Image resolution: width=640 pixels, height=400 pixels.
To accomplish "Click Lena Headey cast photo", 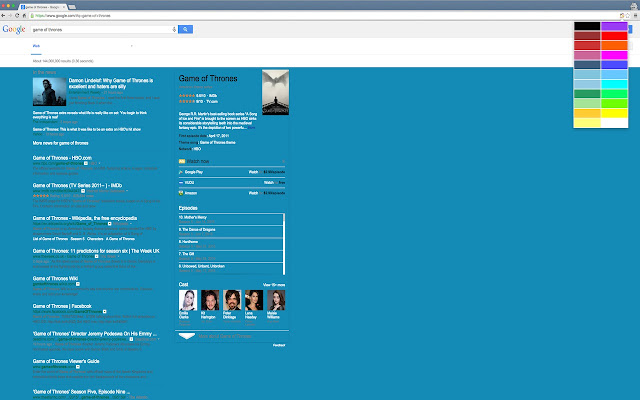I will pyautogui.click(x=254, y=300).
